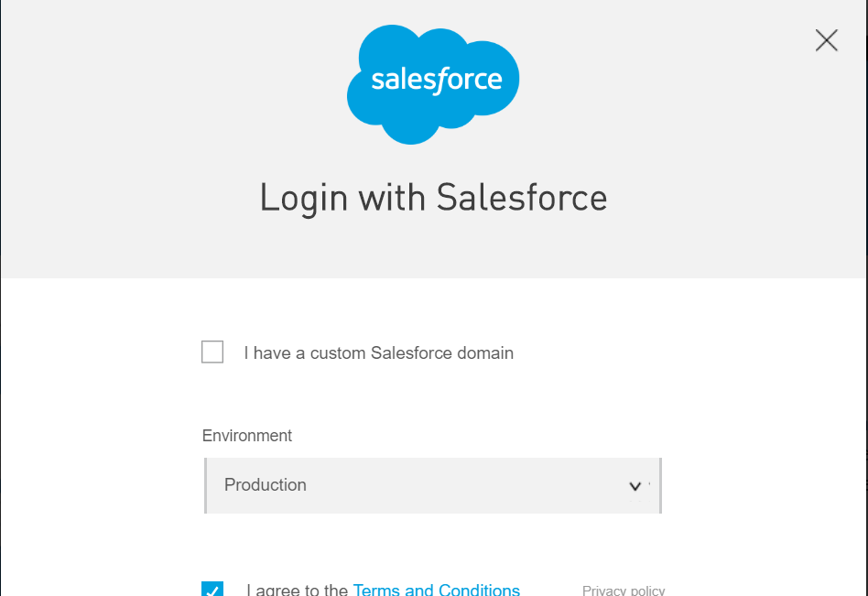This screenshot has width=868, height=596.
Task: Dismiss the Salesforce login window via the cross icon
Action: 826,40
